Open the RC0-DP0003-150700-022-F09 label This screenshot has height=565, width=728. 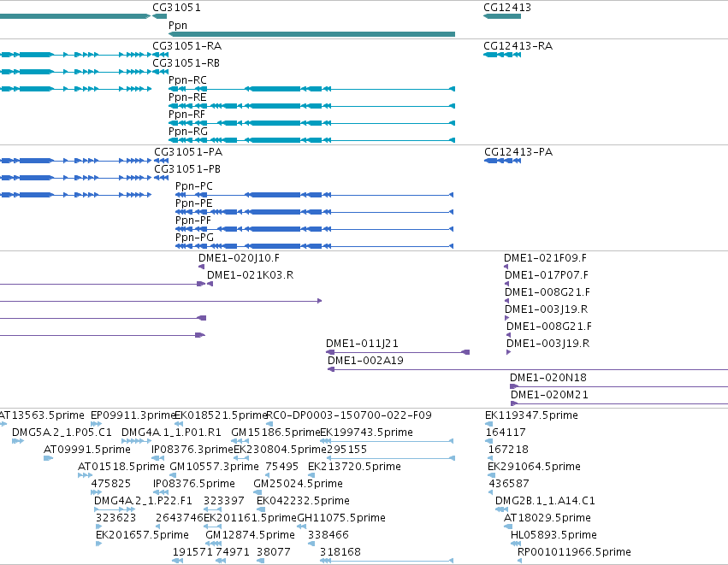[349, 415]
